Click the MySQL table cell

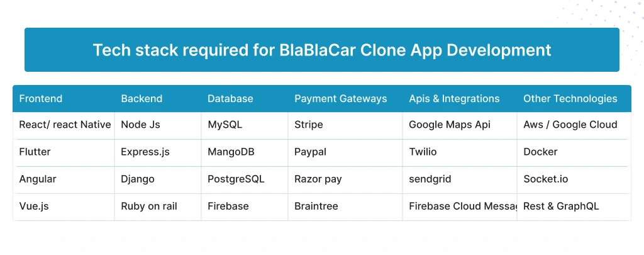(x=225, y=125)
